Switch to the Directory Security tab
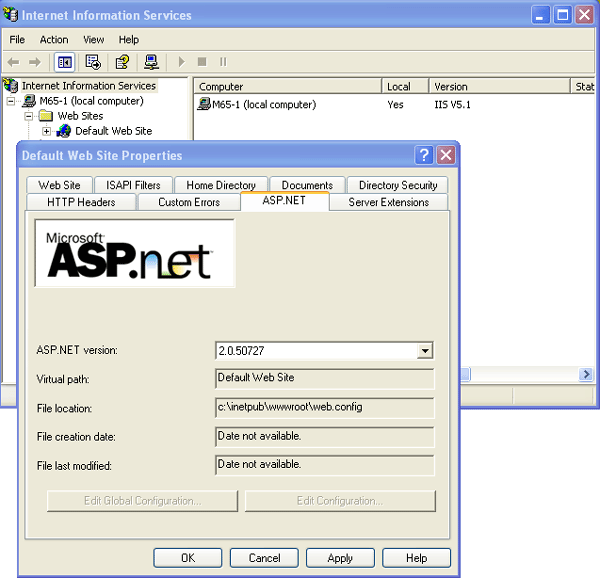 [398, 185]
